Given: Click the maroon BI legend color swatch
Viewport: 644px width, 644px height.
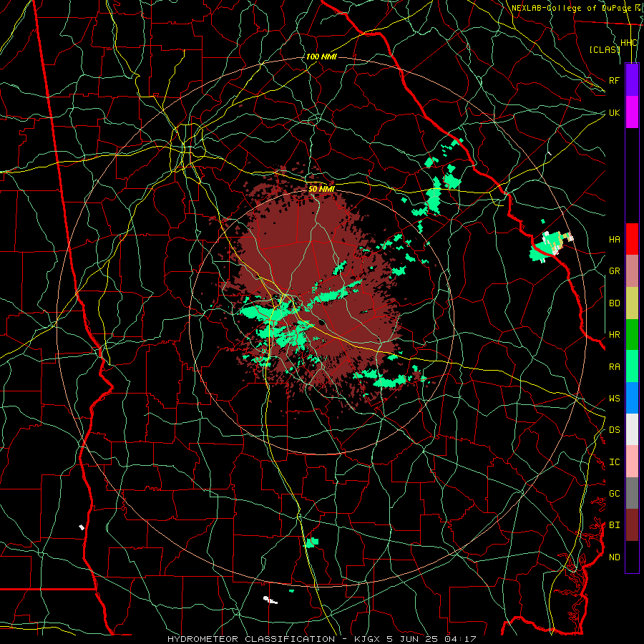Looking at the screenshot, I should tap(632, 525).
